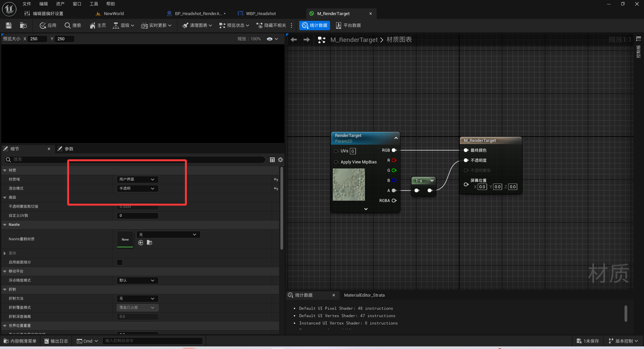Open 编辑器偏好设置 editor preferences tab

point(44,14)
